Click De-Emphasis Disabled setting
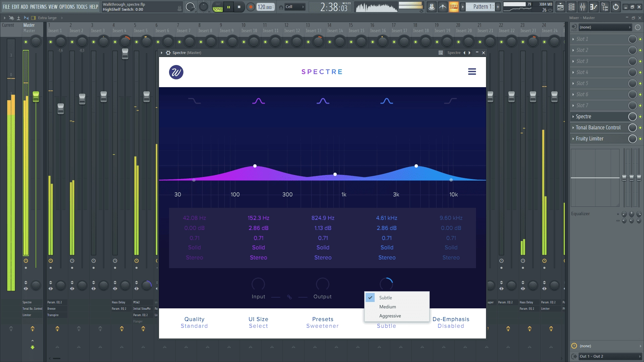Screen dimensions: 644x362 pyautogui.click(x=451, y=322)
